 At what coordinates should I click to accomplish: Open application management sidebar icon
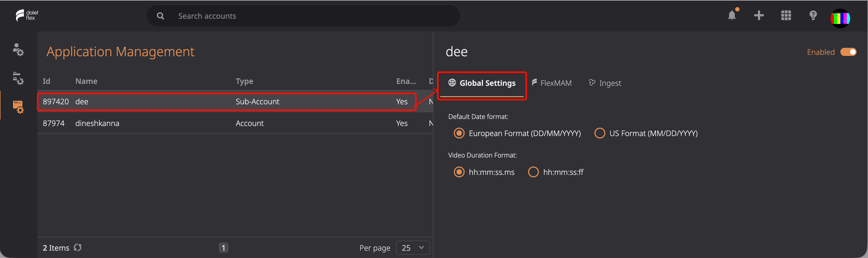pos(18,107)
